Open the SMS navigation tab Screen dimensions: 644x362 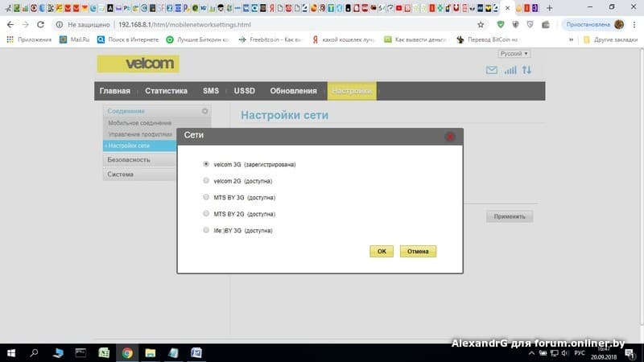pos(211,91)
